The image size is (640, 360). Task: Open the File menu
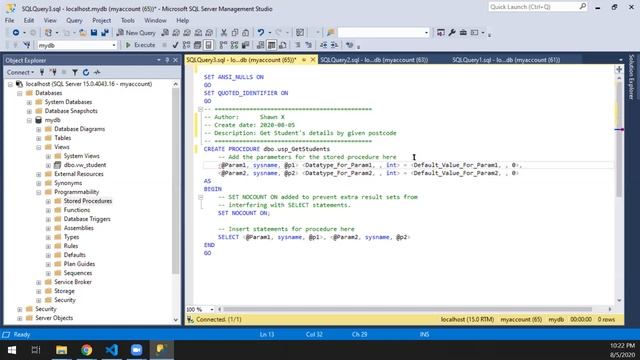coord(9,20)
